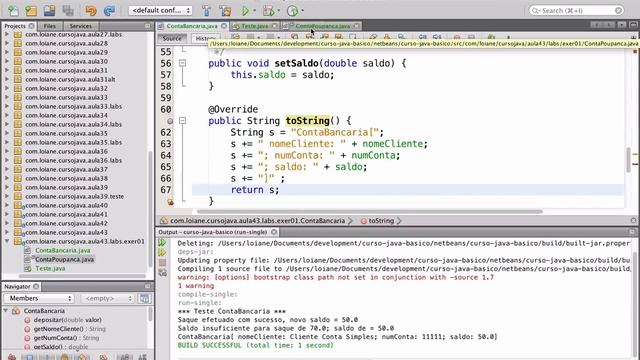Click the Debug Project icon
640x360 pixels.
(x=269, y=11)
